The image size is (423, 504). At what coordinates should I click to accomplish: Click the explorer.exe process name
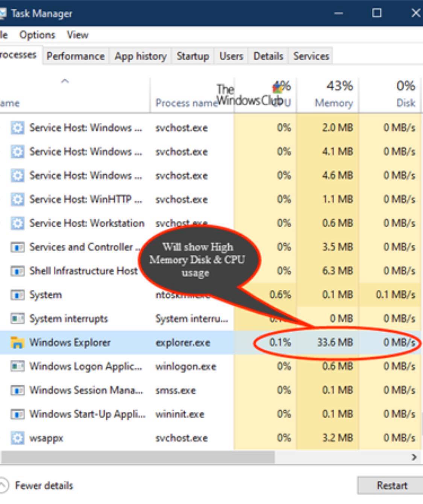click(x=183, y=343)
